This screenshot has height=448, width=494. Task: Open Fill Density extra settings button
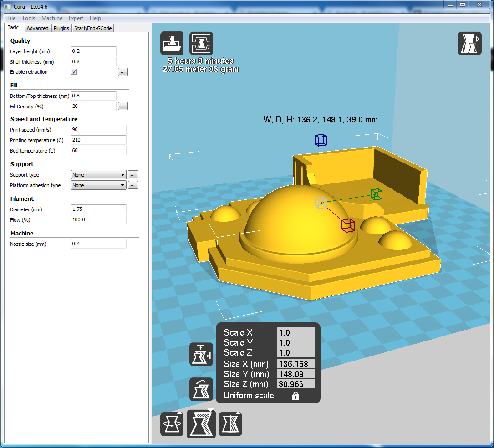pyautogui.click(x=123, y=107)
